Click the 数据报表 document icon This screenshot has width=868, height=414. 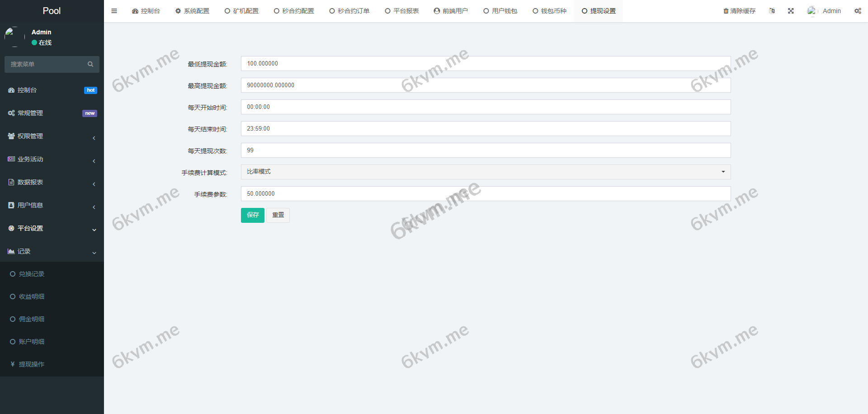point(11,182)
